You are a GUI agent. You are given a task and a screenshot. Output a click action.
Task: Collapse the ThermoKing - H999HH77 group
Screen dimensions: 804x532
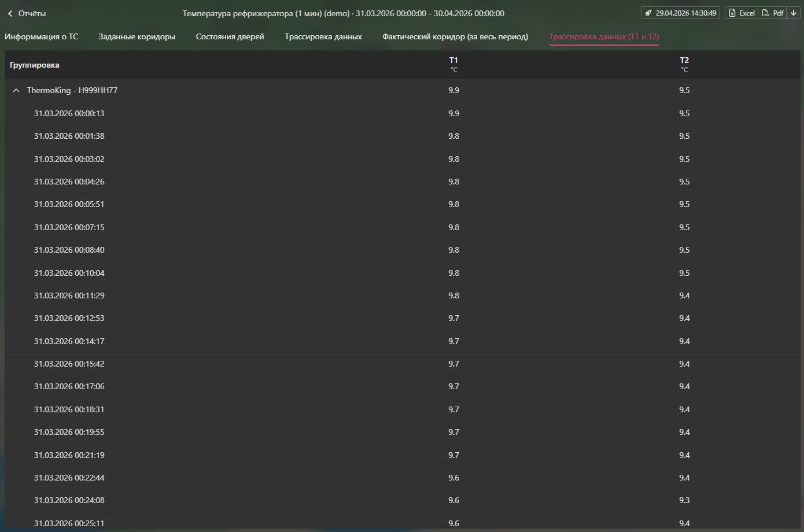(16, 91)
